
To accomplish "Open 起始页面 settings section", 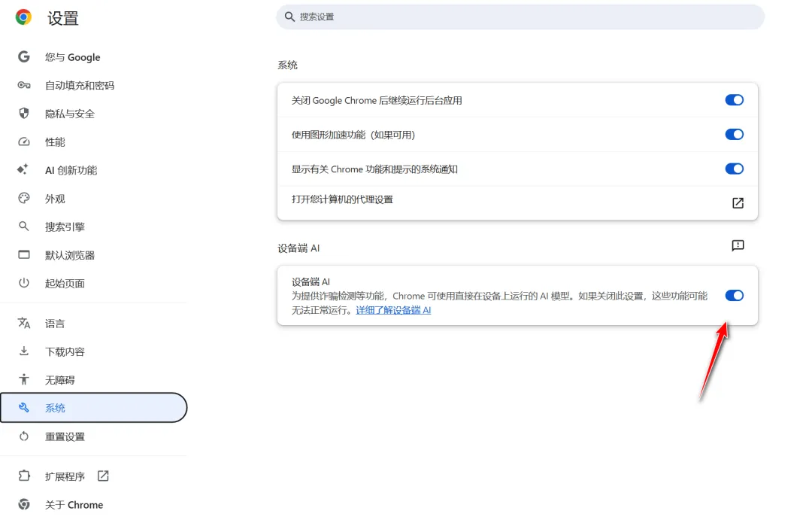I will [65, 283].
